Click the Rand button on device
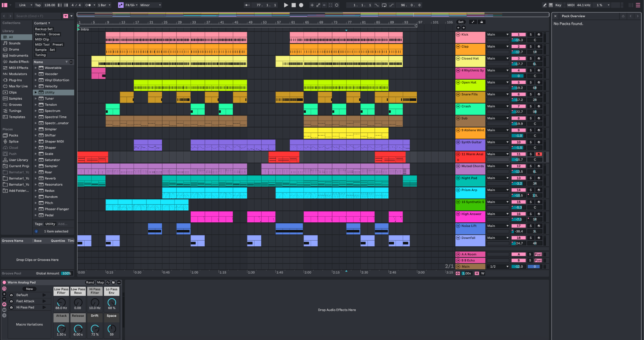The image size is (644, 340). (90, 282)
